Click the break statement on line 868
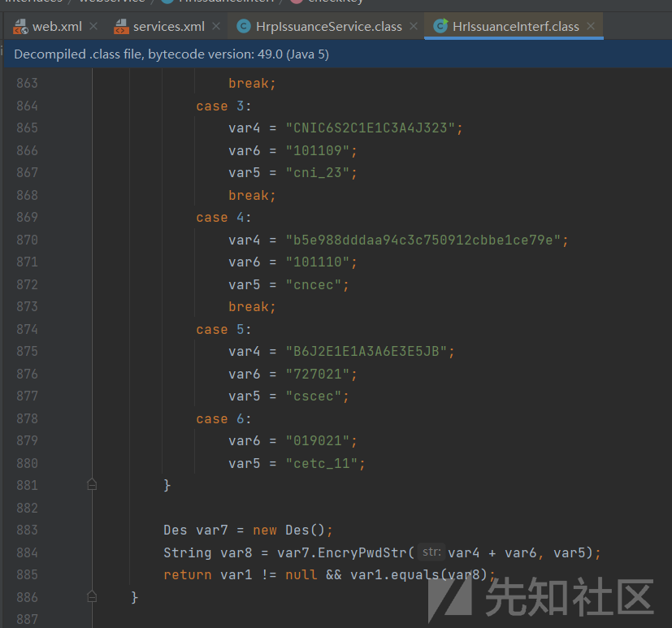Viewport: 672px width, 628px height. tap(252, 195)
